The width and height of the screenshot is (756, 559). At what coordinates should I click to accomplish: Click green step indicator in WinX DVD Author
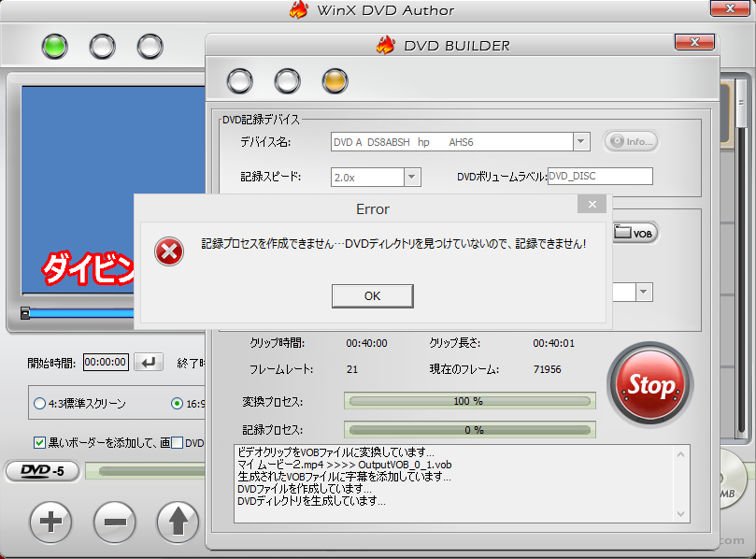(54, 47)
